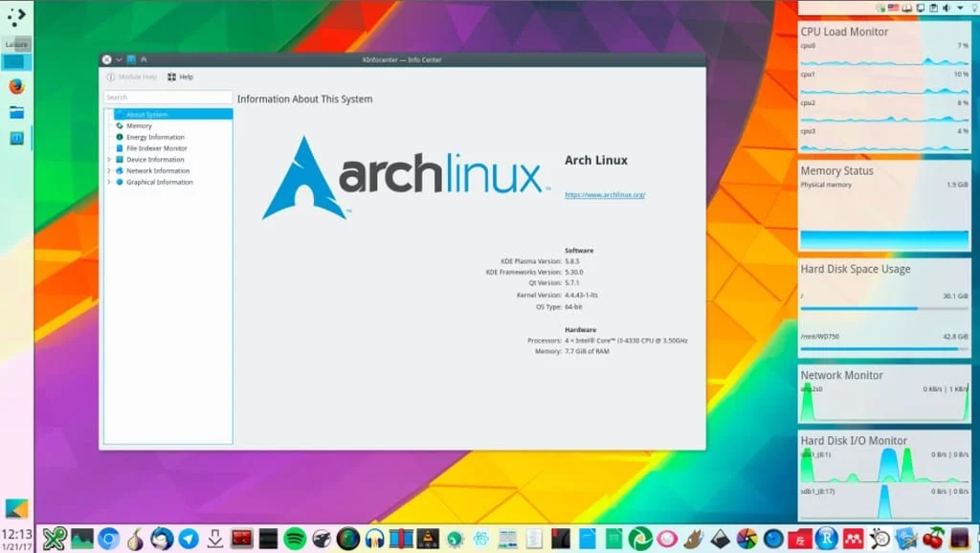Show hidden system tray icons arrow

coord(960,8)
